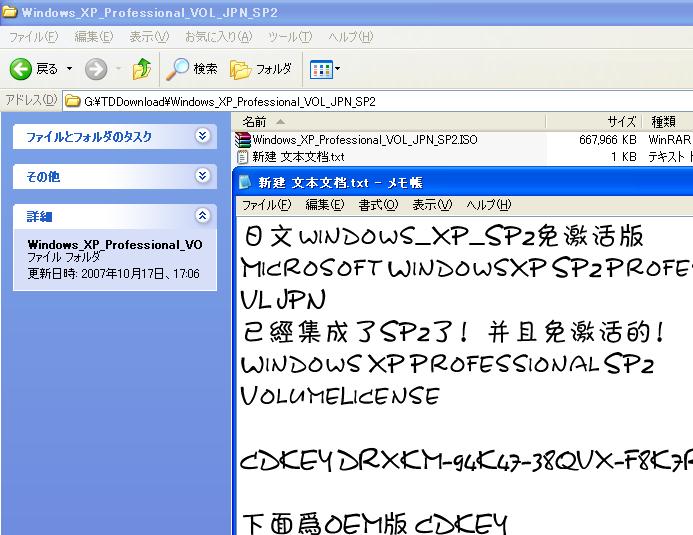Click the 詳細 panel header text
Viewport: 693px width, 535px height.
coord(39,216)
